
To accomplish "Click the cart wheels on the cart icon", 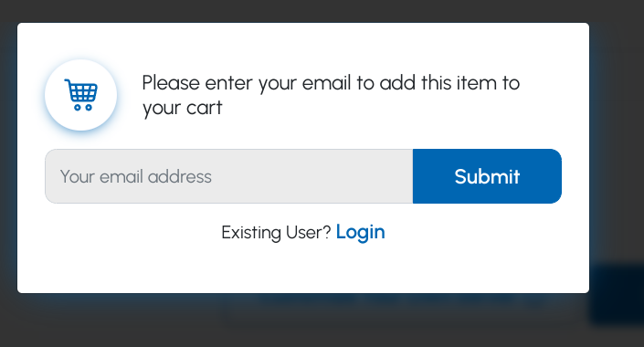I will 83,108.
